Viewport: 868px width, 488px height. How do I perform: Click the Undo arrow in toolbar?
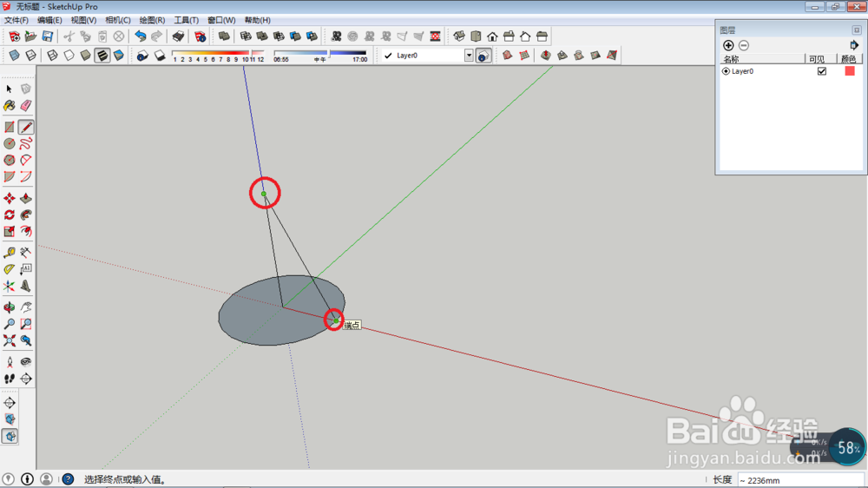coord(141,36)
